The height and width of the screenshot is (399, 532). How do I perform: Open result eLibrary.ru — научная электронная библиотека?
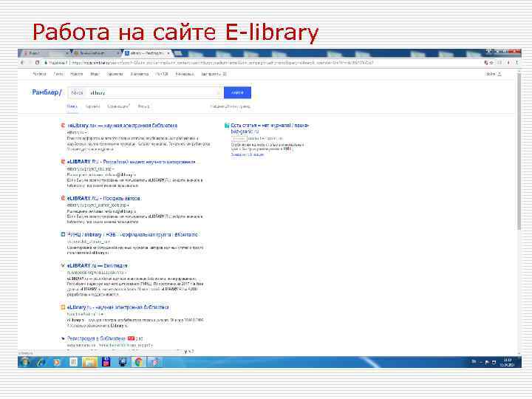(122, 126)
